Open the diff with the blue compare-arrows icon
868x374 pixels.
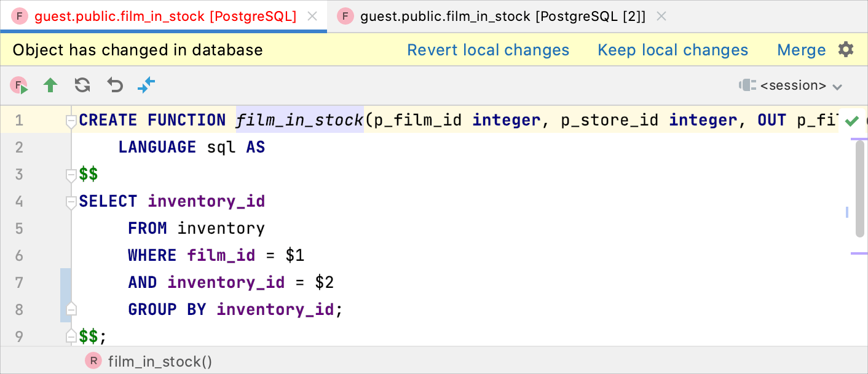pyautogui.click(x=146, y=86)
